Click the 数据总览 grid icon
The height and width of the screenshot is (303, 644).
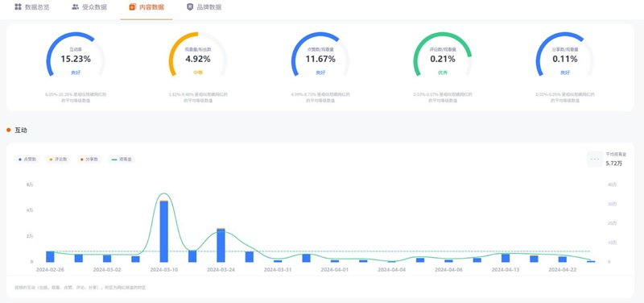[18, 7]
